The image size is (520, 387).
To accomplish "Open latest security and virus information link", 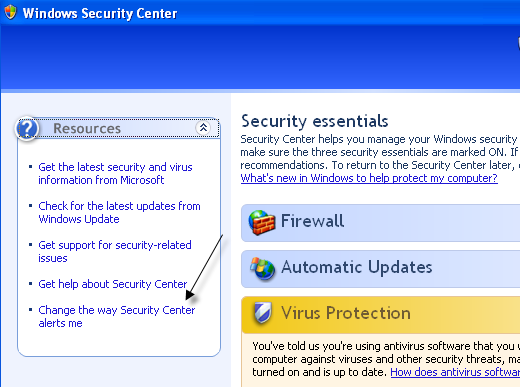I will pyautogui.click(x=115, y=173).
